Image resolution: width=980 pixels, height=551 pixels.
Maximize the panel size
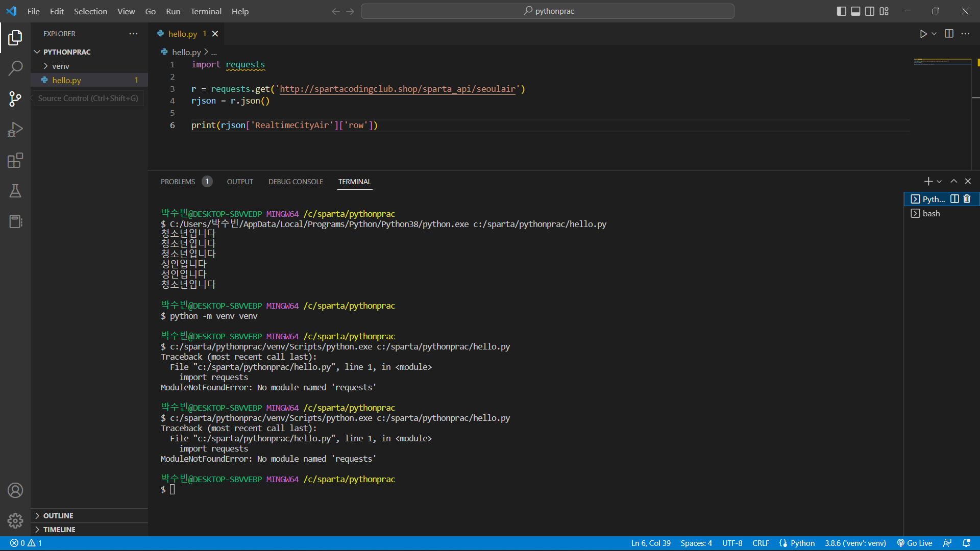953,181
